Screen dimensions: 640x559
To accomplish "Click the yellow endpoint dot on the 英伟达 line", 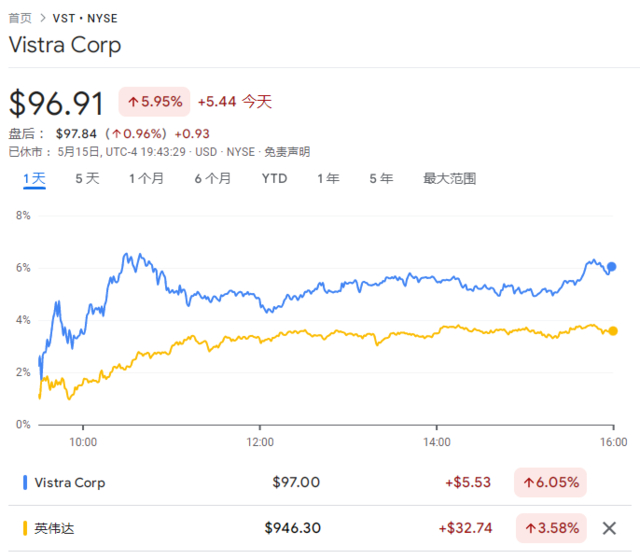I will (x=613, y=331).
